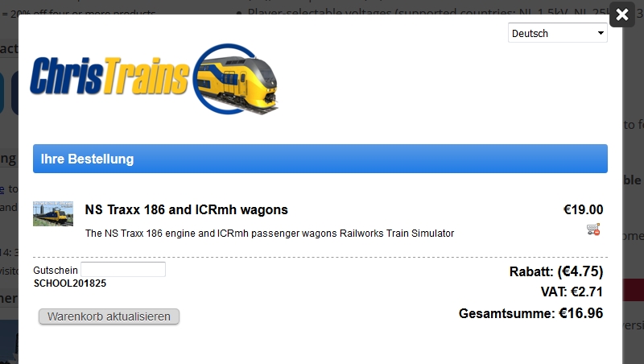Click the Rabatt discount amount line
Image resolution: width=644 pixels, height=364 pixels.
(x=556, y=271)
